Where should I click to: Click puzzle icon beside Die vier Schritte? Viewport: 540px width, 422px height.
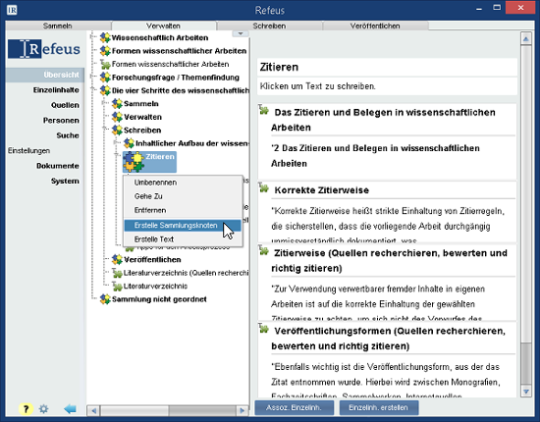click(105, 91)
